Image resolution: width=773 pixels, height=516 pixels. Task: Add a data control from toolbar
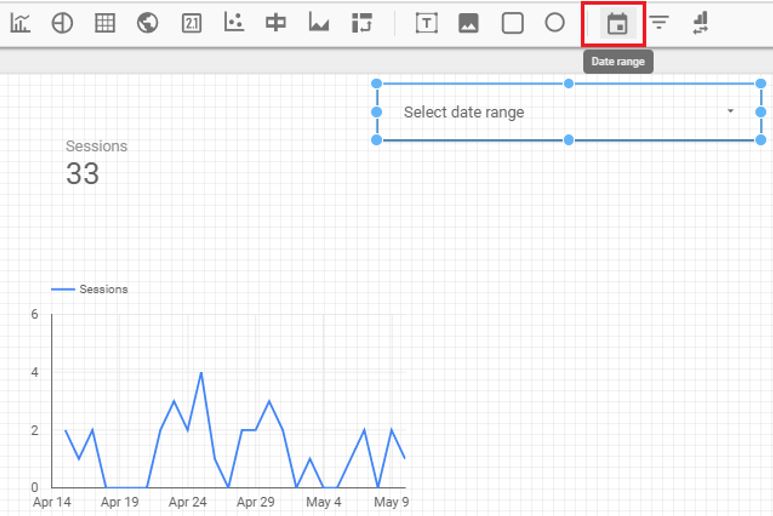pyautogui.click(x=700, y=23)
